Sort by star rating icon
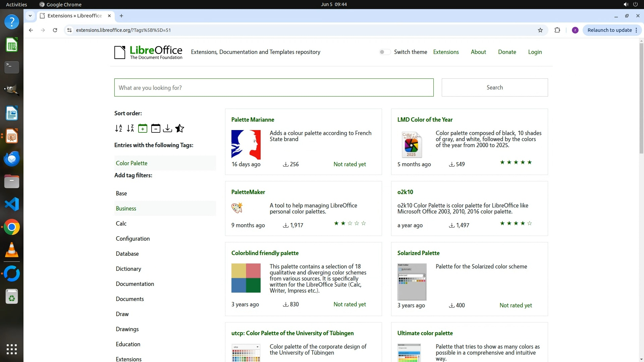The height and width of the screenshot is (362, 644). (180, 128)
